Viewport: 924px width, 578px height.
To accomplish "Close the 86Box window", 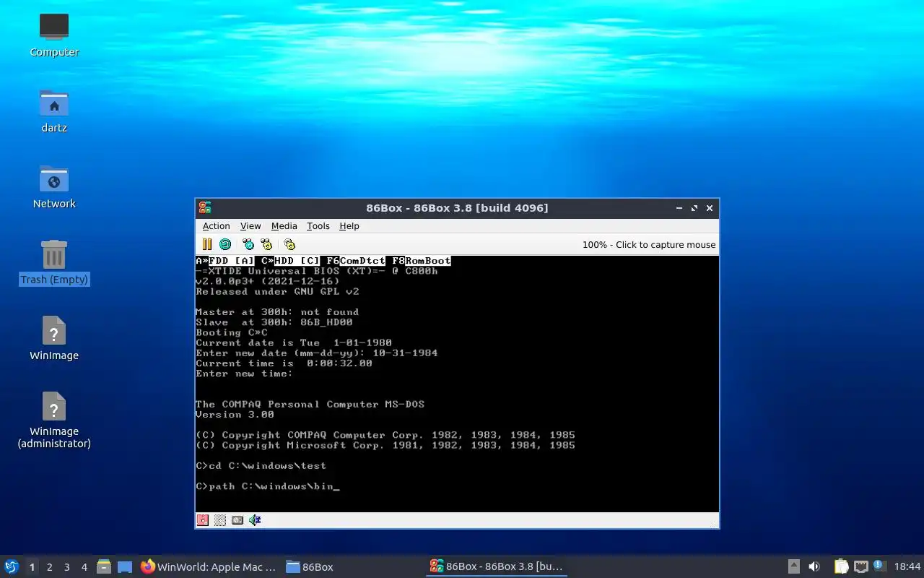I will click(x=710, y=208).
